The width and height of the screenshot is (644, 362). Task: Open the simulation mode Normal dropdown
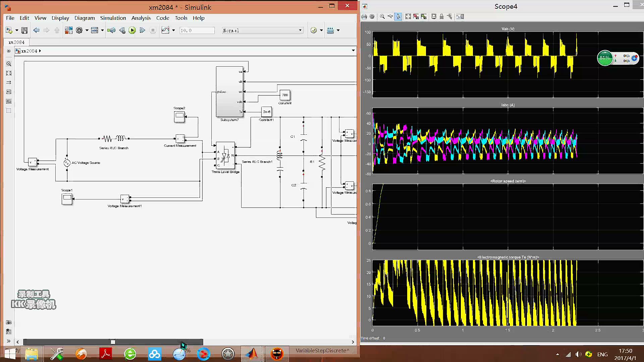263,31
